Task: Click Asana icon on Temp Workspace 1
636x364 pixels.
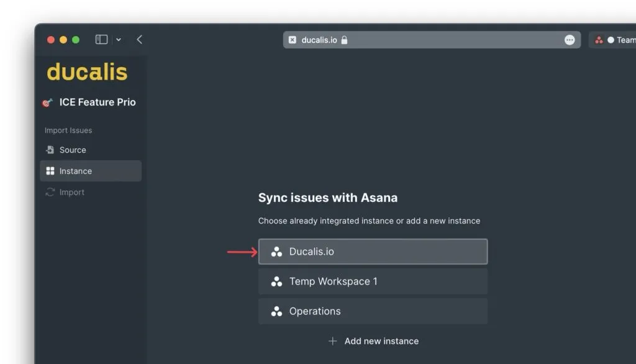Action: pos(276,282)
